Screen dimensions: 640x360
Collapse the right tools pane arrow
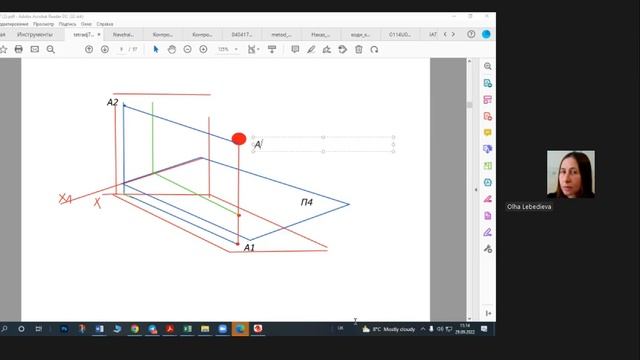coord(476,190)
